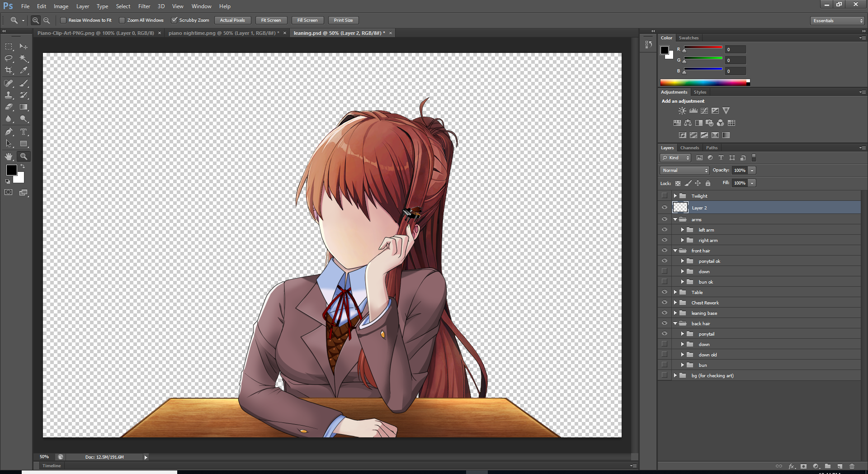The width and height of the screenshot is (868, 474).
Task: Switch to the Swatches tab
Action: click(689, 38)
